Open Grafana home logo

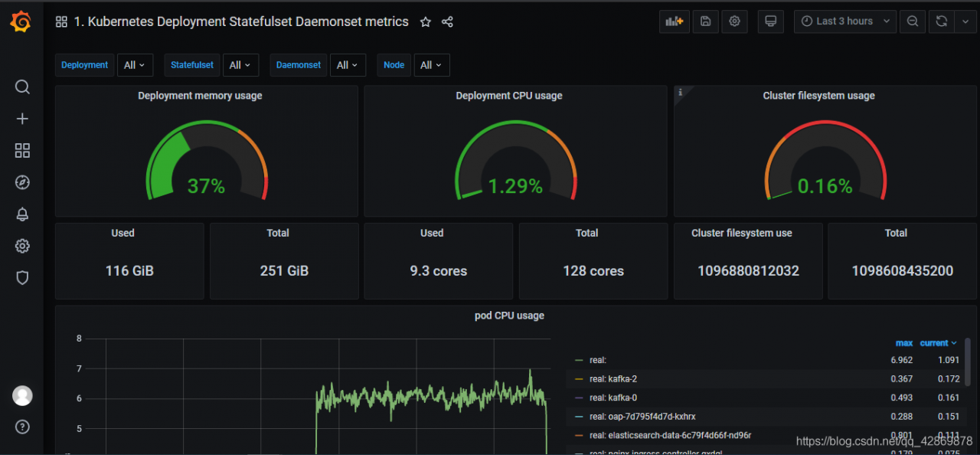point(21,22)
